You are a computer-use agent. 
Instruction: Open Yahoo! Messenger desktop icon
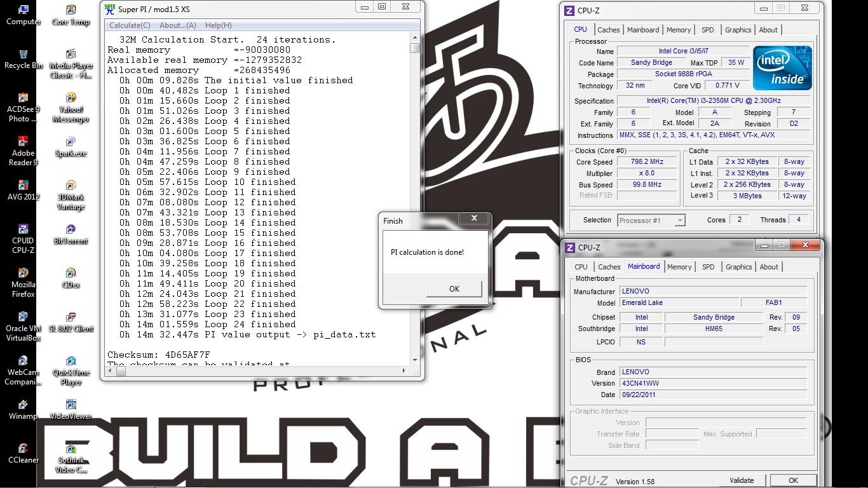tap(71, 107)
